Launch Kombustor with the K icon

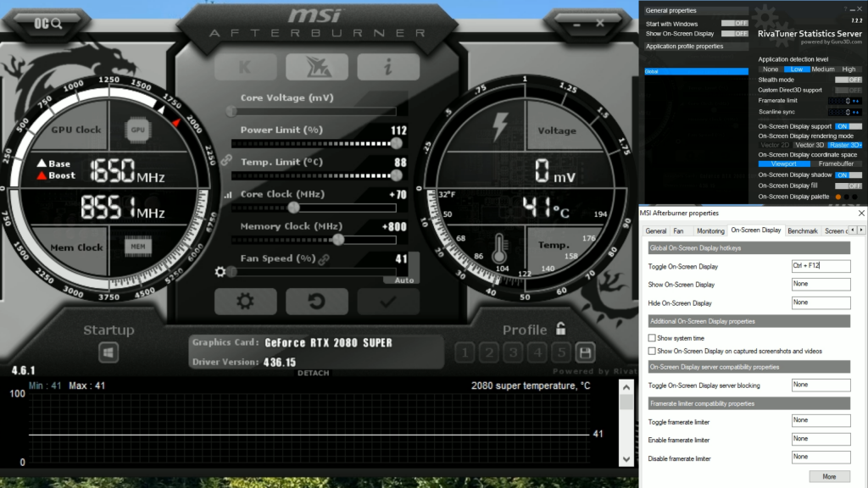pyautogui.click(x=244, y=67)
